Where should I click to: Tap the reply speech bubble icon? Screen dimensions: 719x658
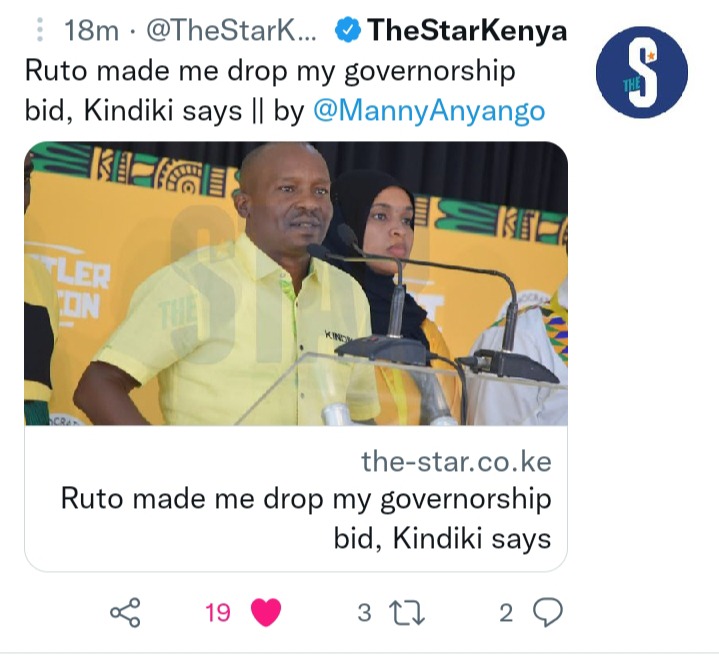click(x=548, y=613)
